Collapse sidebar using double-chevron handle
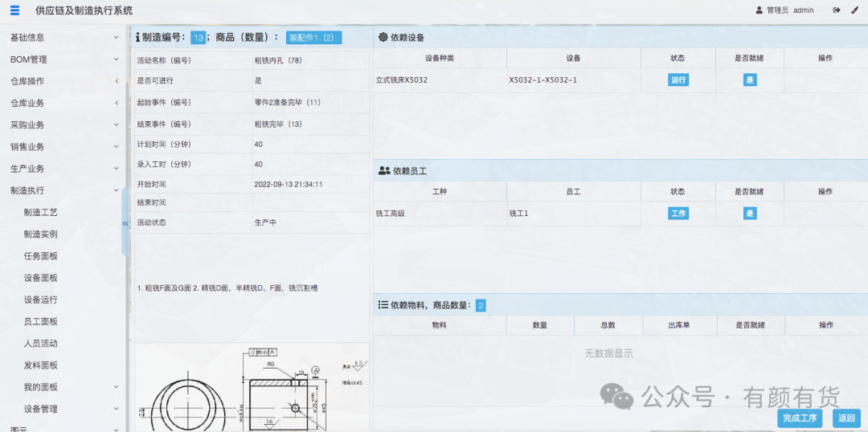Image resolution: width=868 pixels, height=432 pixels. (125, 223)
